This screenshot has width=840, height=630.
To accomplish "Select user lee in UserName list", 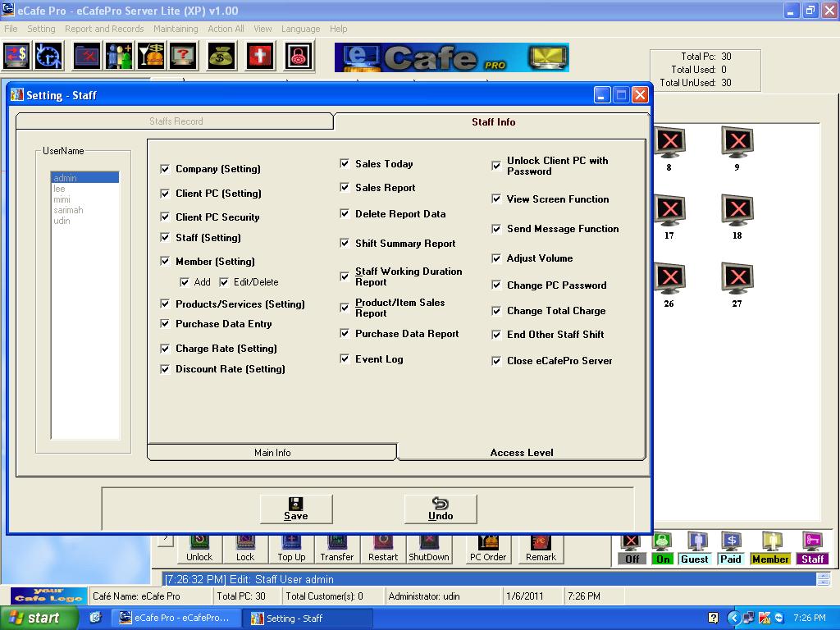I will 84,189.
